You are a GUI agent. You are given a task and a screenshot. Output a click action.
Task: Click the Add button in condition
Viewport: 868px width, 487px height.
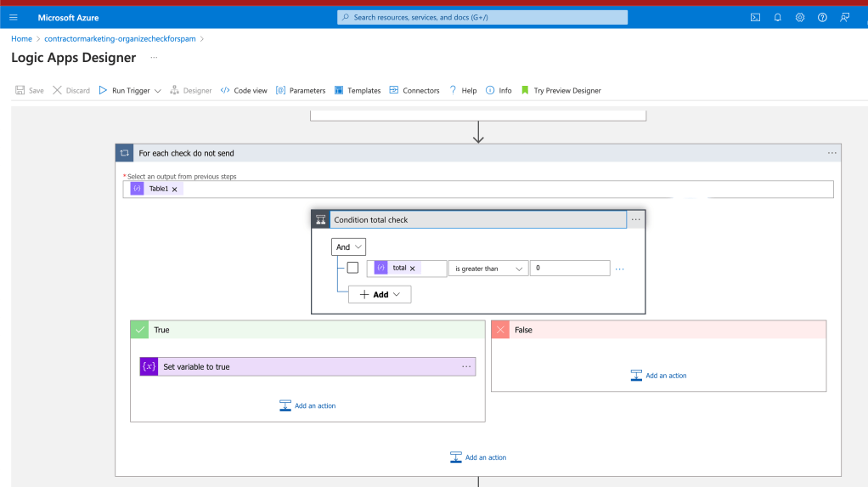click(x=380, y=294)
